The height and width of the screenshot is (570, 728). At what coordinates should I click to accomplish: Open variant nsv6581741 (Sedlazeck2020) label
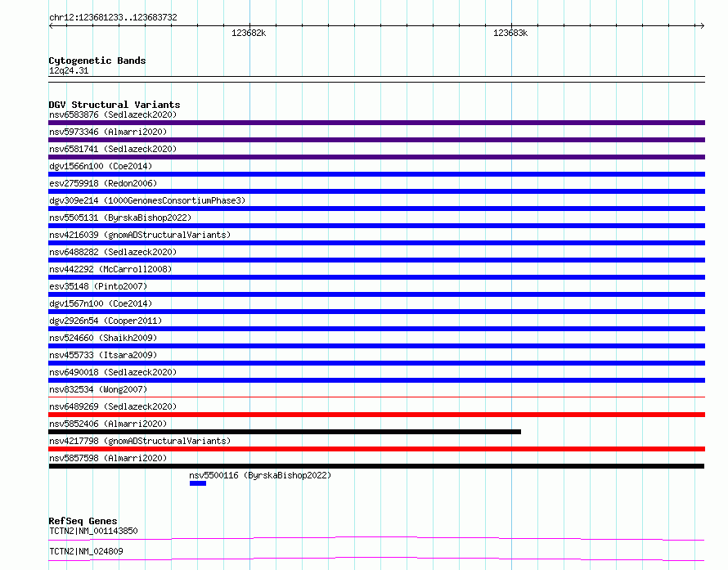tap(113, 149)
